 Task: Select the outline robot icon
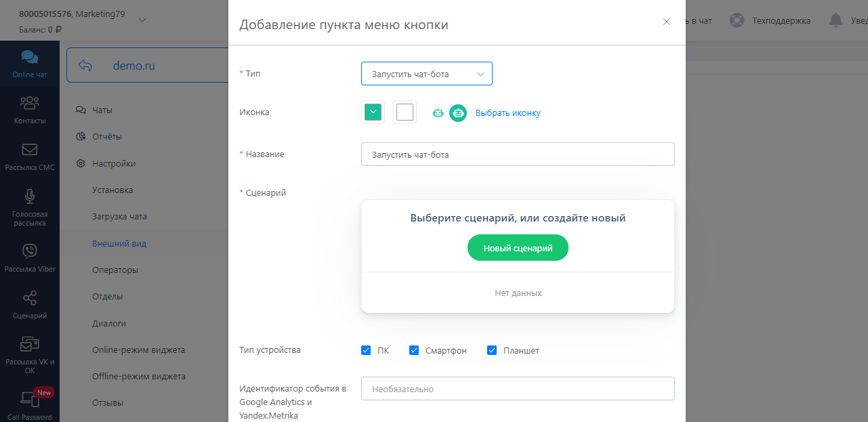[x=438, y=113]
